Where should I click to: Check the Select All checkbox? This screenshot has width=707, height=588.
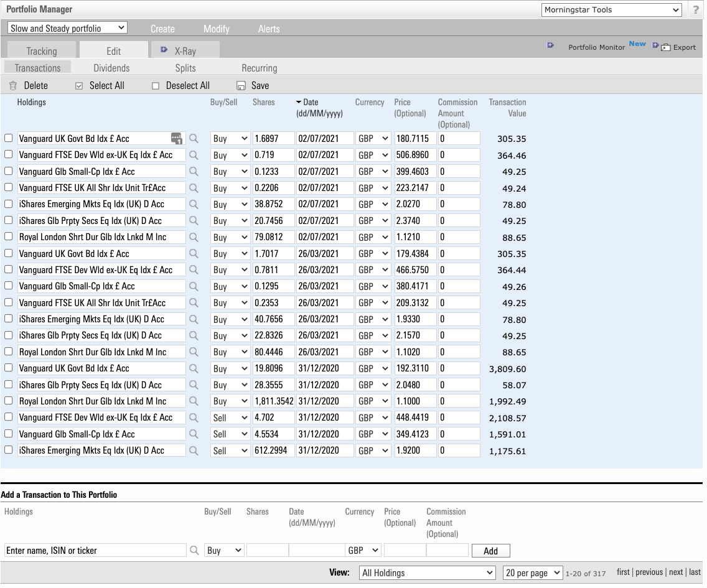pos(78,85)
